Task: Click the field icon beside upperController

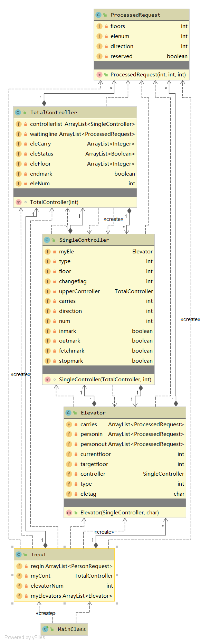Action: (x=48, y=291)
